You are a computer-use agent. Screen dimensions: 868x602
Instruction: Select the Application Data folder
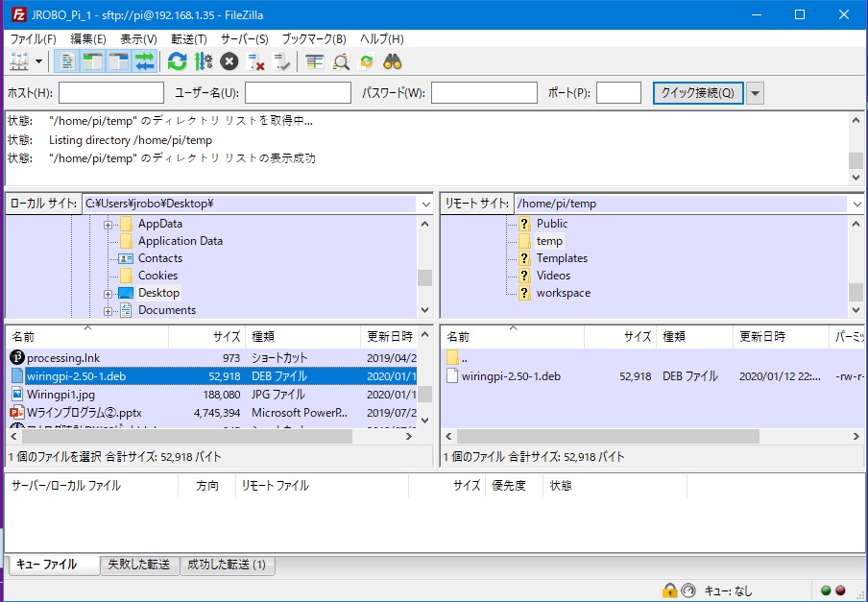click(x=180, y=241)
